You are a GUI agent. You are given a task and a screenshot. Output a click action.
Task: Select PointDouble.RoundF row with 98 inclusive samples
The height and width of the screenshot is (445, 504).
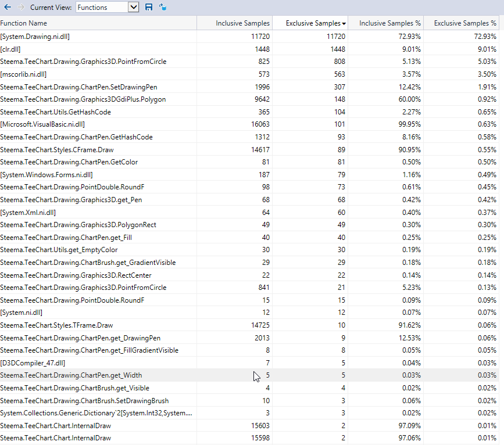[x=249, y=187]
